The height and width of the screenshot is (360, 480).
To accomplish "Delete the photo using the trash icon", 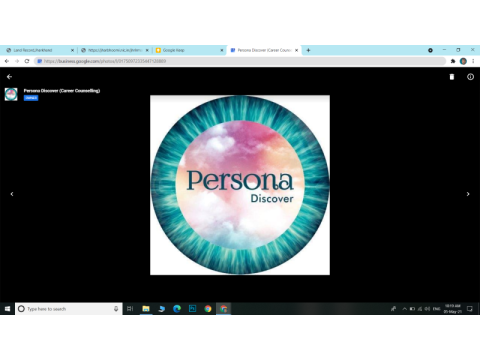I will pyautogui.click(x=452, y=77).
